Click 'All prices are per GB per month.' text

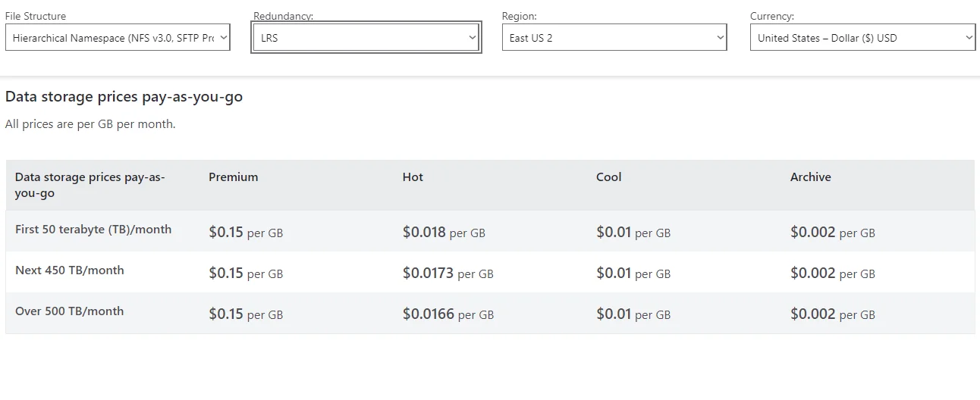pyautogui.click(x=90, y=123)
